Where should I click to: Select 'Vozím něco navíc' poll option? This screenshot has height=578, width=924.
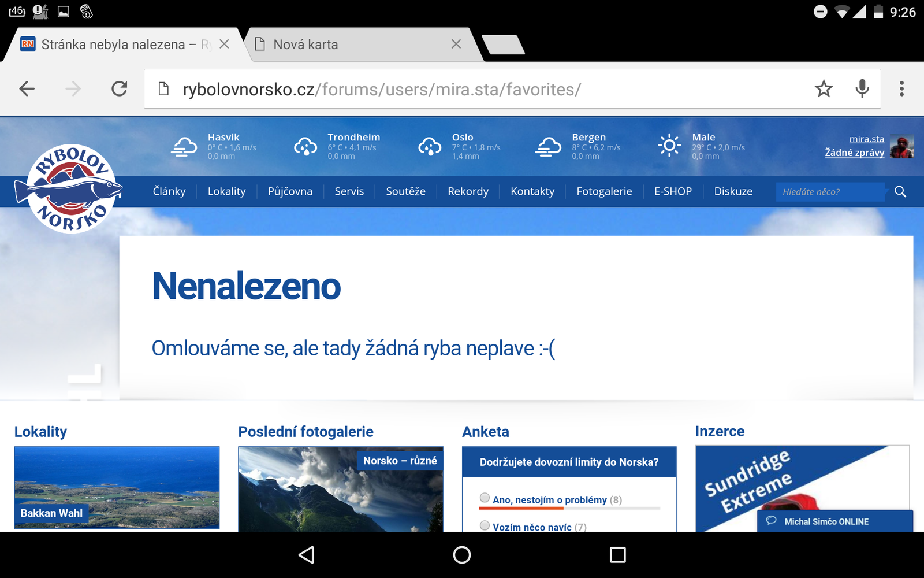485,525
